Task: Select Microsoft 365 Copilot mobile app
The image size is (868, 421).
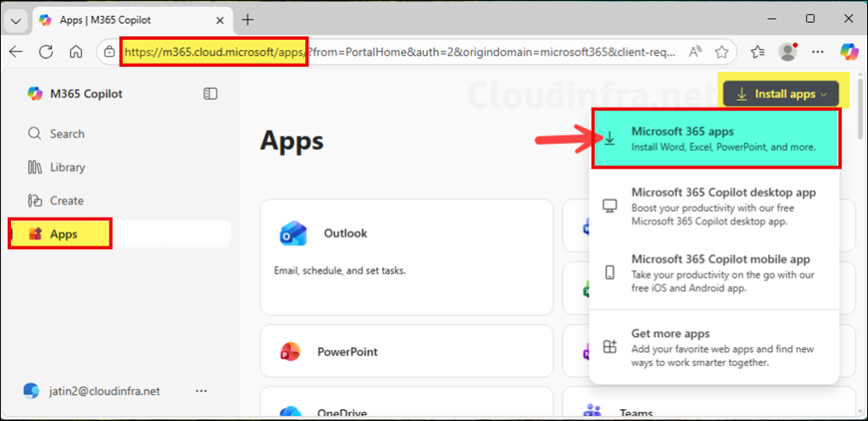Action: 715,274
